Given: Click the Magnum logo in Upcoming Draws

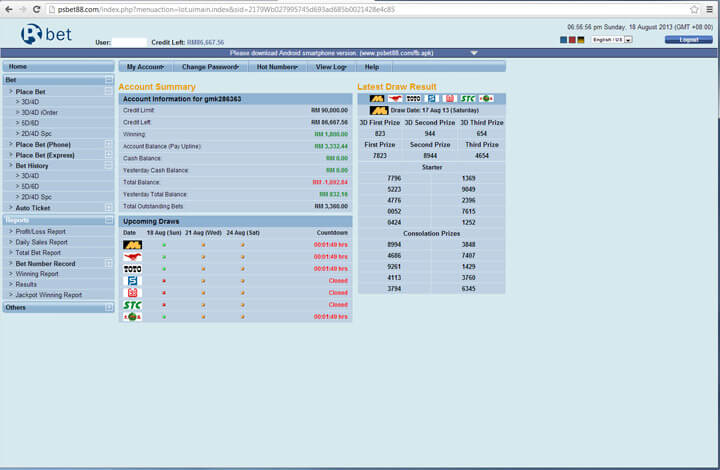Looking at the screenshot, I should tap(132, 245).
